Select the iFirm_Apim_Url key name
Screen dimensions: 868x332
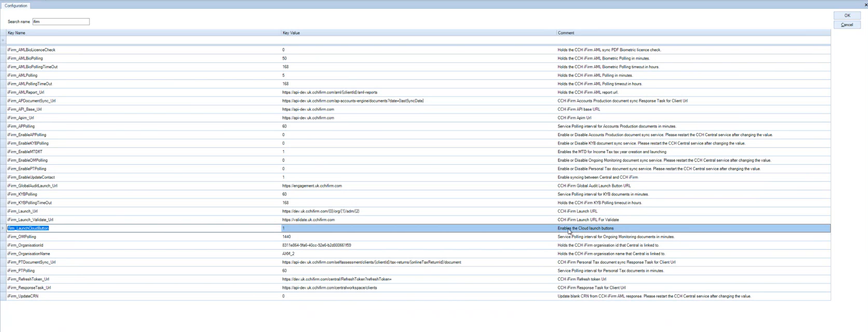pos(21,118)
